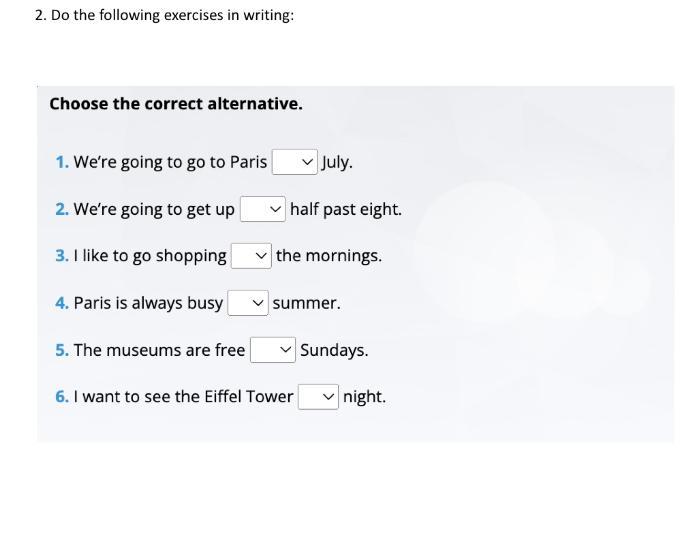The height and width of the screenshot is (547, 688).
Task: Open the dropdown before "Sundays"
Action: [x=273, y=350]
